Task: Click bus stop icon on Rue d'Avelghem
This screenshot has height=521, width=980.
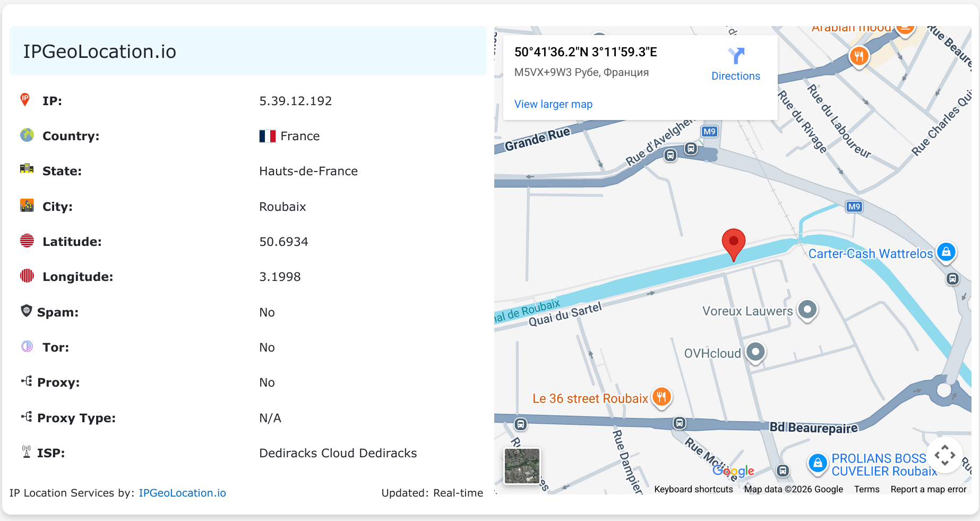Action: pos(671,155)
